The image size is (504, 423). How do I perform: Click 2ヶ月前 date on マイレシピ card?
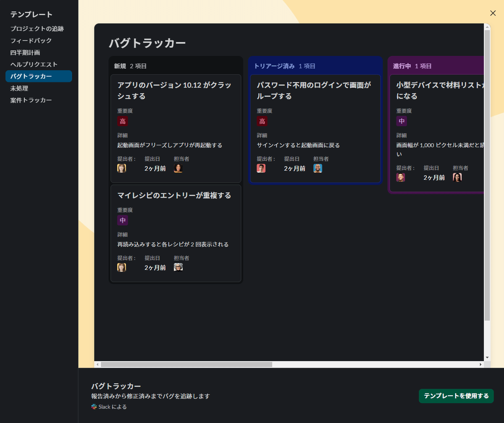[x=155, y=267]
